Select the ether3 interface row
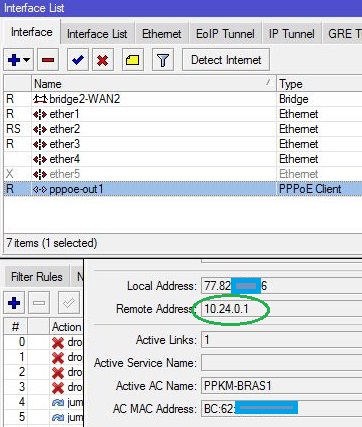Viewport: 362px width, 427px height. [183, 144]
